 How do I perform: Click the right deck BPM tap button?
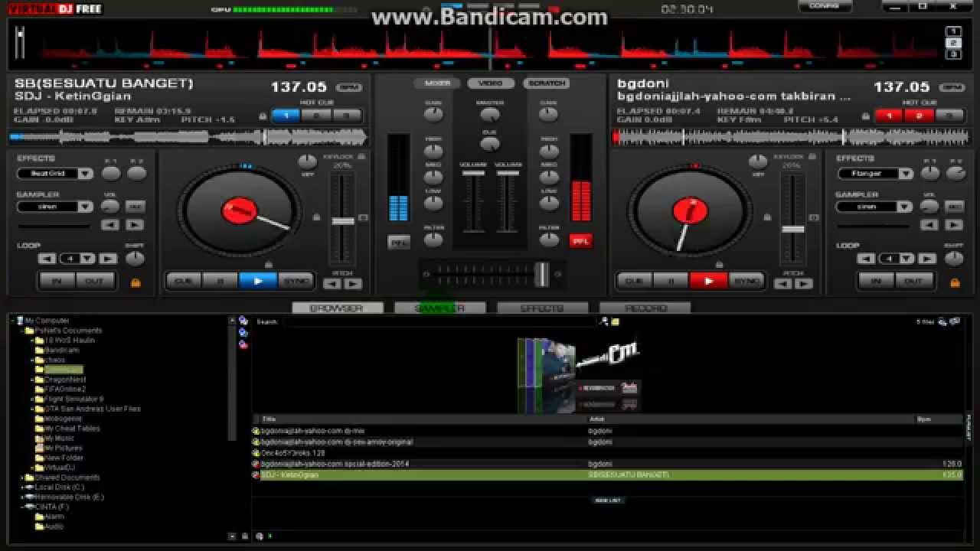coord(952,88)
